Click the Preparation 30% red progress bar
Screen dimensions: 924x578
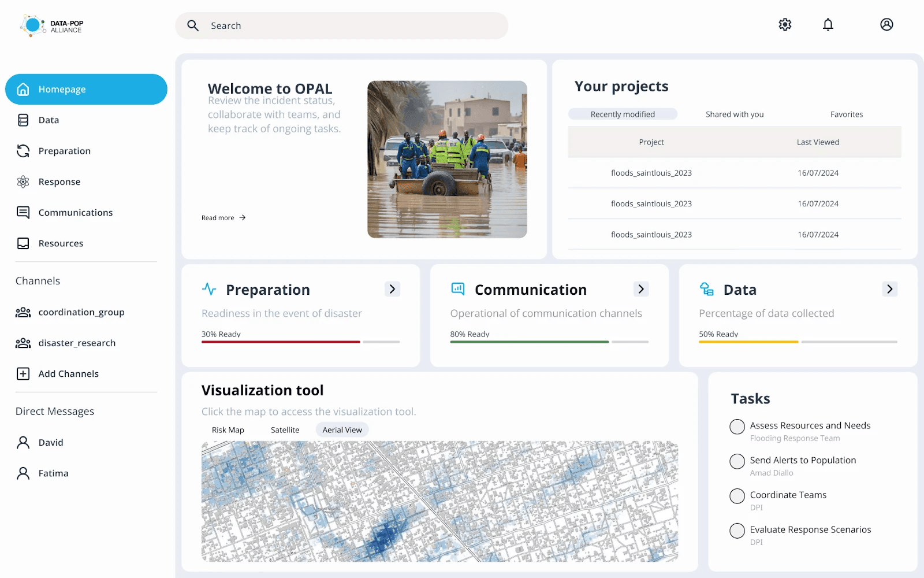[281, 342]
